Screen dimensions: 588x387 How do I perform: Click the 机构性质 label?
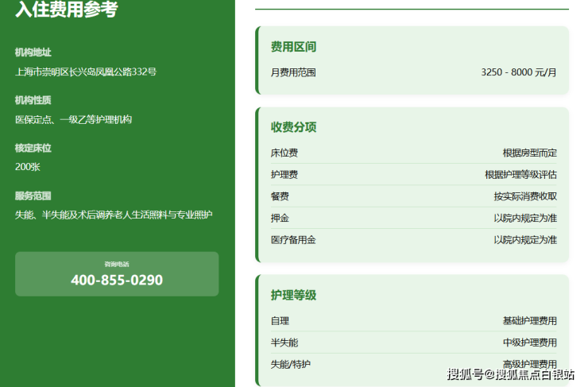tap(33, 100)
